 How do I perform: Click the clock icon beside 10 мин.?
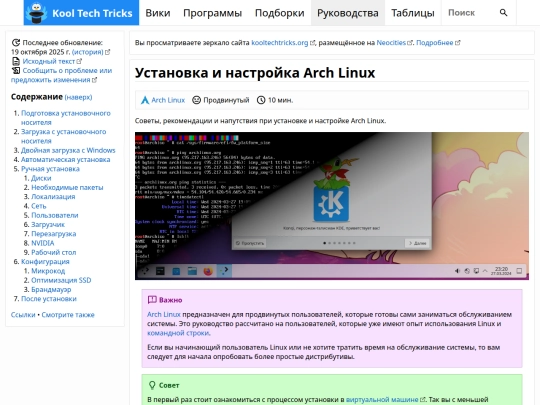pos(261,100)
